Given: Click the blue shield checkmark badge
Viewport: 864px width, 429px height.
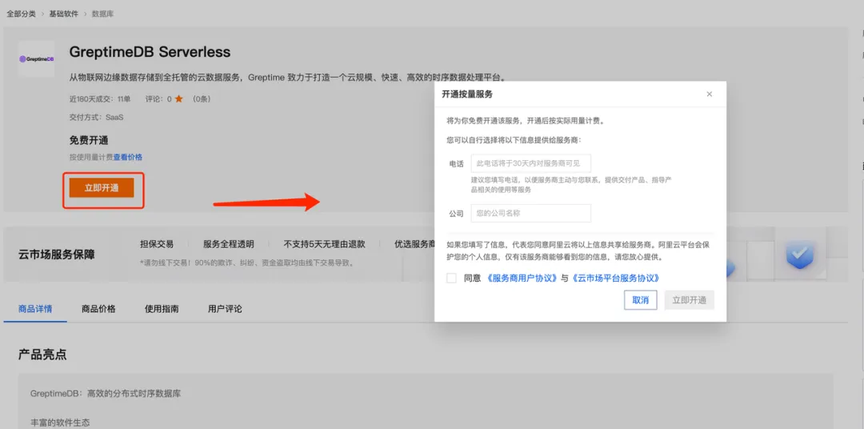Looking at the screenshot, I should 801,253.
